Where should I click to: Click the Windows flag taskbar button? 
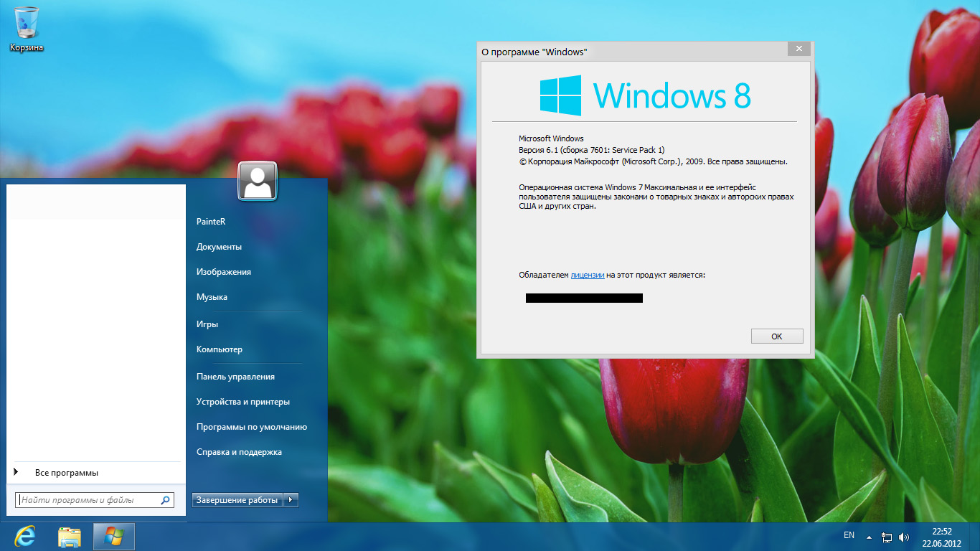114,537
